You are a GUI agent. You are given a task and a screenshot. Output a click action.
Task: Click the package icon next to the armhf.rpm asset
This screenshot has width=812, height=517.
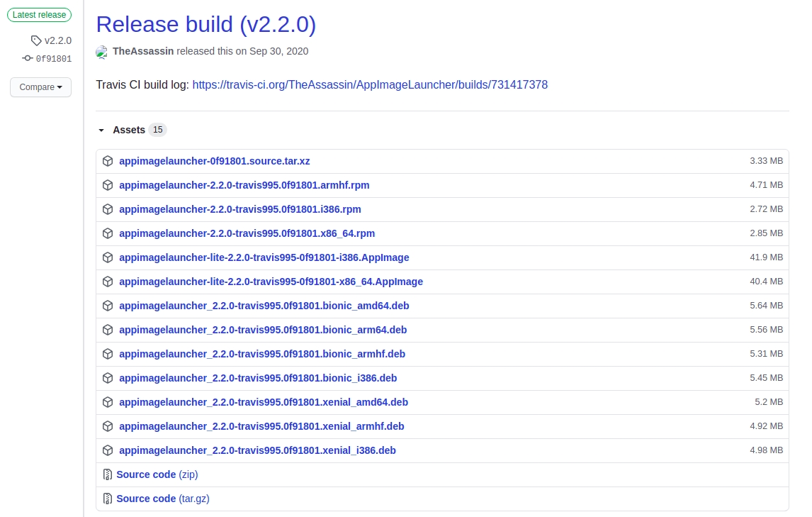click(108, 185)
